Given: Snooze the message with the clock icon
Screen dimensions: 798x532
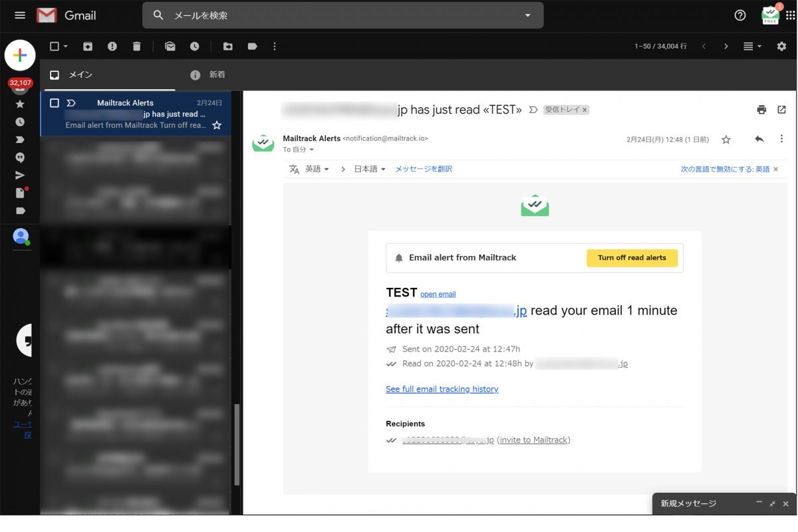Looking at the screenshot, I should click(194, 47).
